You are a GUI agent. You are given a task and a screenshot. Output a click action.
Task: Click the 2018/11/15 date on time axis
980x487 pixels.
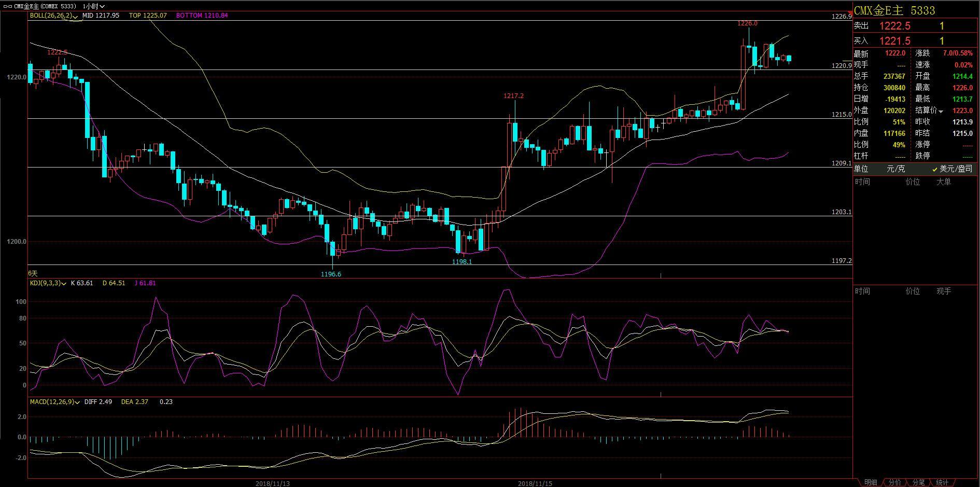[535, 483]
